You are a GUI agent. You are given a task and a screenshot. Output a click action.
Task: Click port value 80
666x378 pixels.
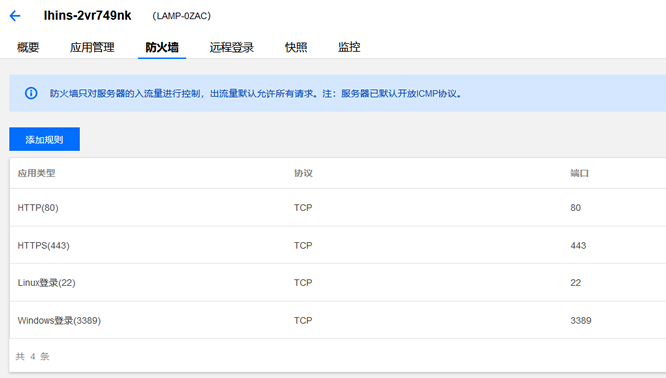point(576,208)
